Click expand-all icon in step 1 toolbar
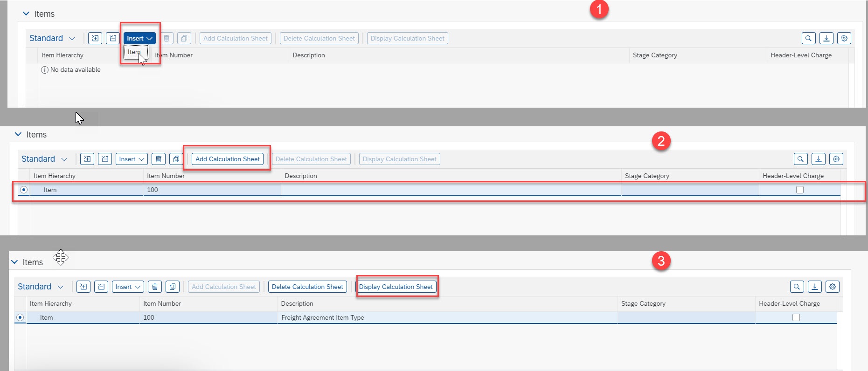Viewport: 868px width, 371px height. (95, 38)
